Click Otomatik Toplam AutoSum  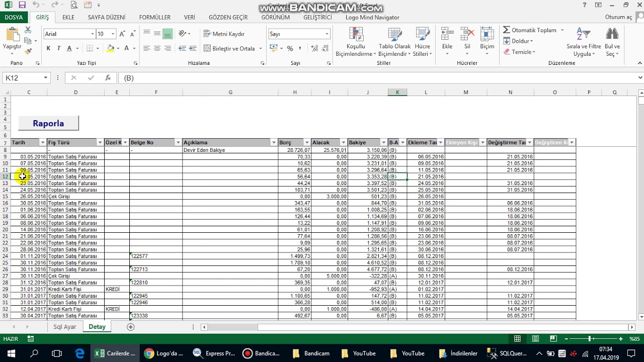click(530, 30)
